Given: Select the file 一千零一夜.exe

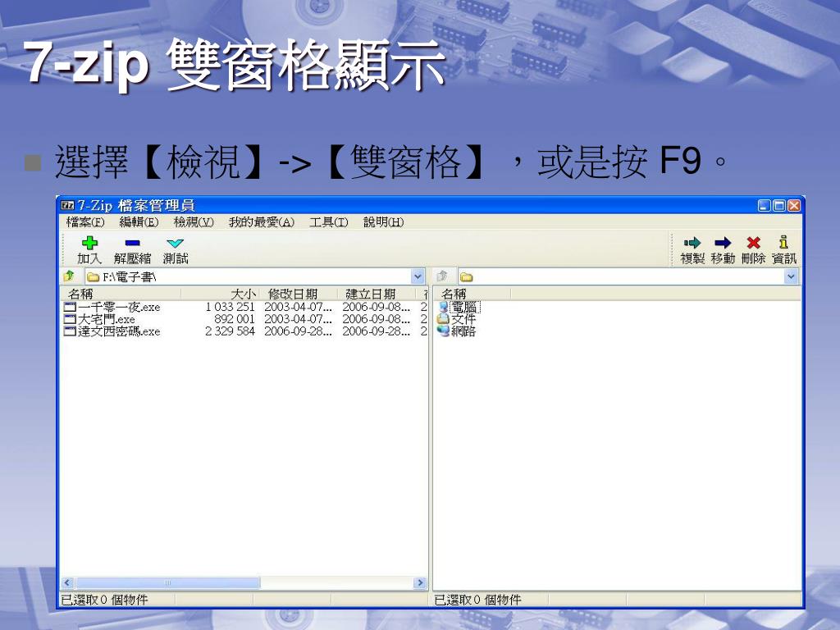Looking at the screenshot, I should coord(119,308).
